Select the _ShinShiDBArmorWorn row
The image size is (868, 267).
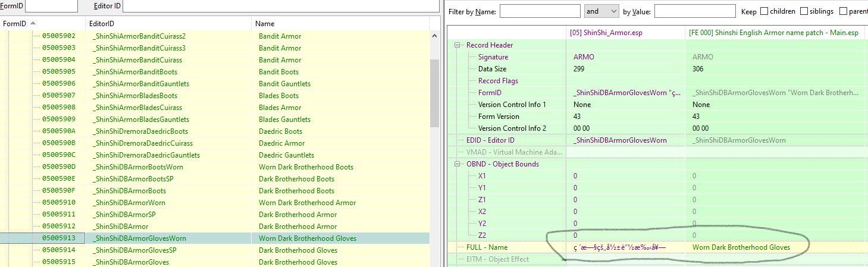(x=214, y=203)
